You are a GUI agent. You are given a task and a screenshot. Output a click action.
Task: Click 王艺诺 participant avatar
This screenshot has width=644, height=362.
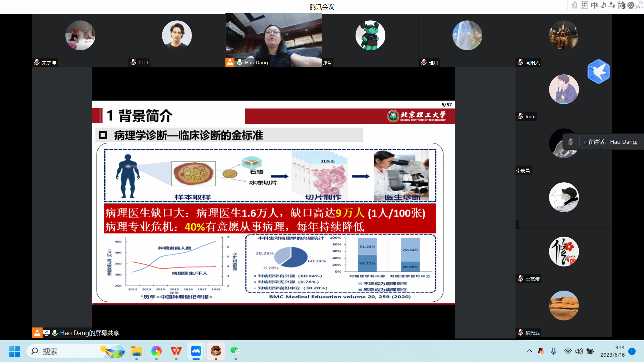563,251
